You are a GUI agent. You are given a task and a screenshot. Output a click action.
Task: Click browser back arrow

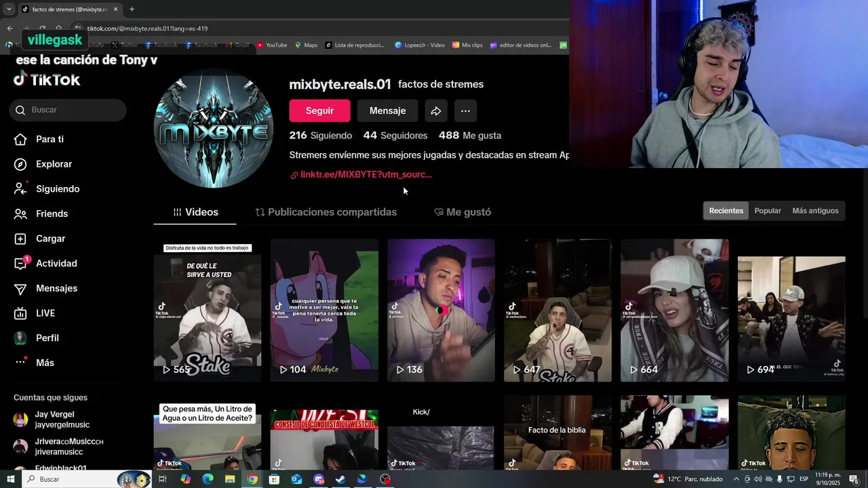point(9,28)
